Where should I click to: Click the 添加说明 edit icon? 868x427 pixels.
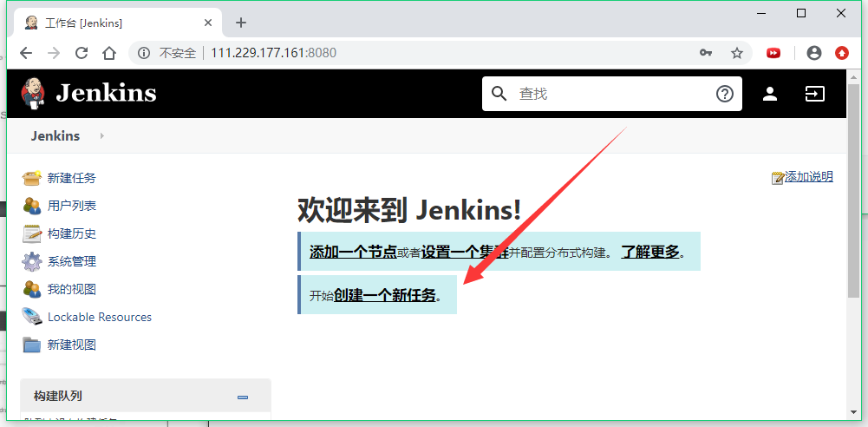click(x=778, y=177)
